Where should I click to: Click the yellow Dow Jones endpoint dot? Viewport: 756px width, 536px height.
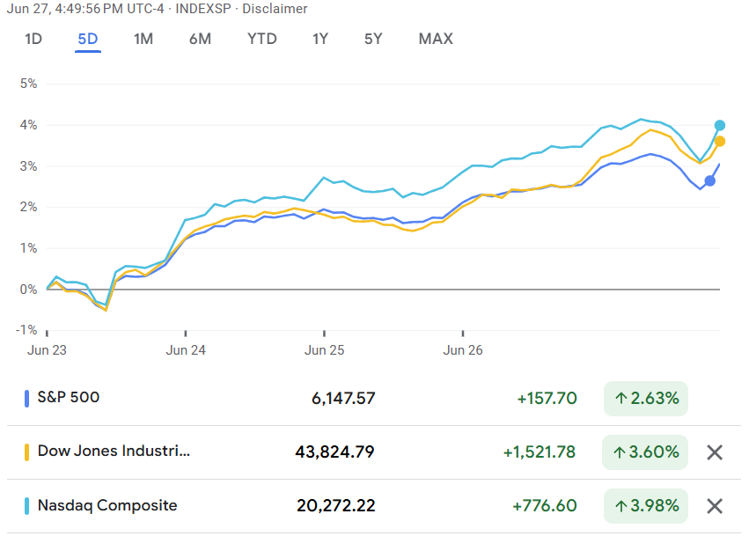pyautogui.click(x=720, y=141)
